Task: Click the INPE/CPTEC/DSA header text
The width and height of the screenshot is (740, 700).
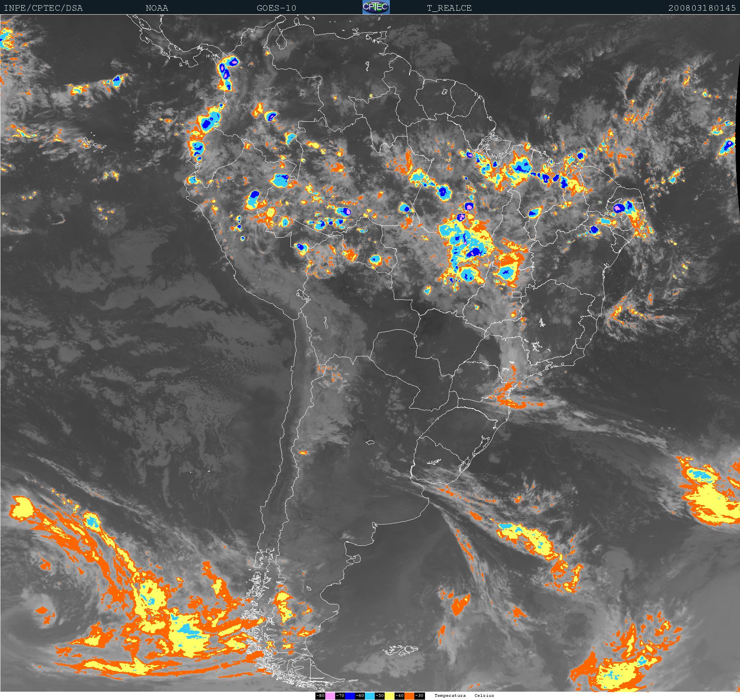Action: 43,8
